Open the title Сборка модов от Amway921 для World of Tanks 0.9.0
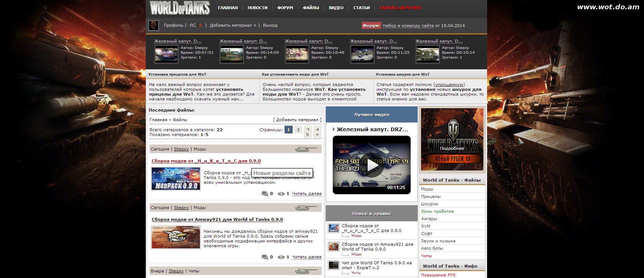This screenshot has width=644, height=278. [217, 219]
